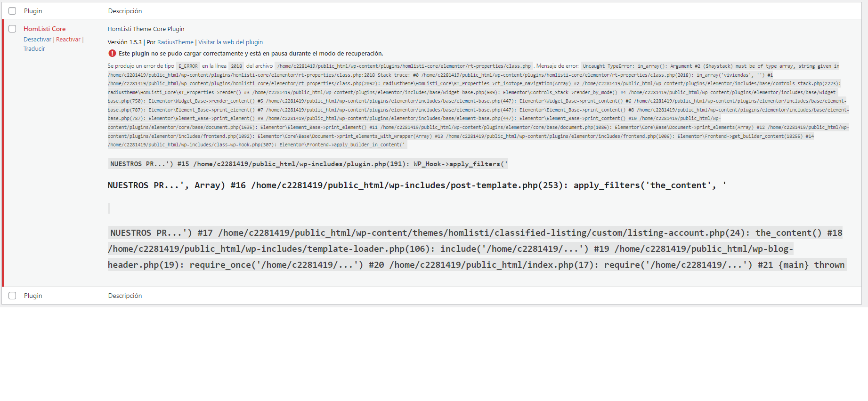Click the recovery mode paused message
Screen dimensions: 868x401
coord(251,54)
